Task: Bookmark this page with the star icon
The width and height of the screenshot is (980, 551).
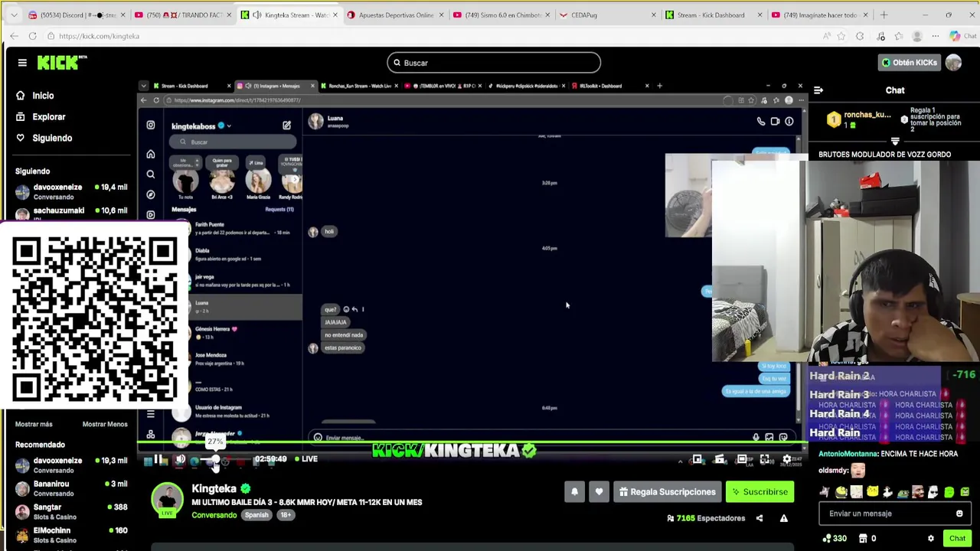Action: coord(841,36)
